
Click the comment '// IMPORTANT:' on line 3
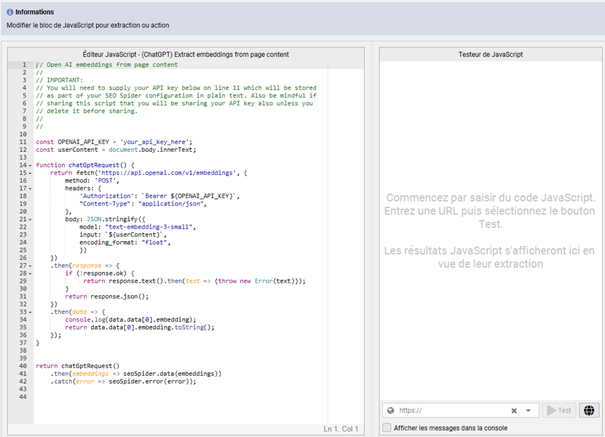pos(59,80)
